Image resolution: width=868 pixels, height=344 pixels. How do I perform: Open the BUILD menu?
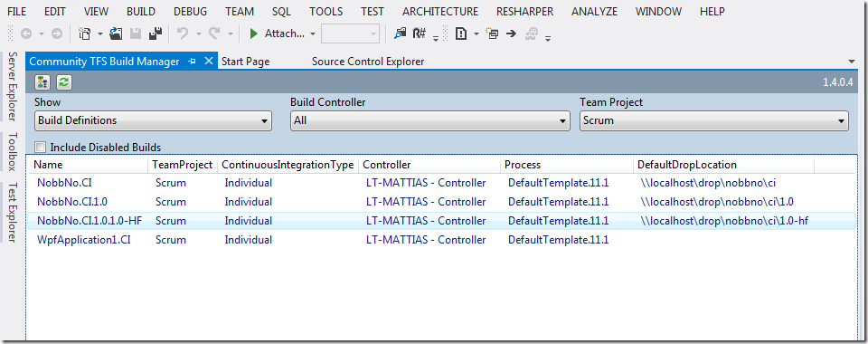141,11
